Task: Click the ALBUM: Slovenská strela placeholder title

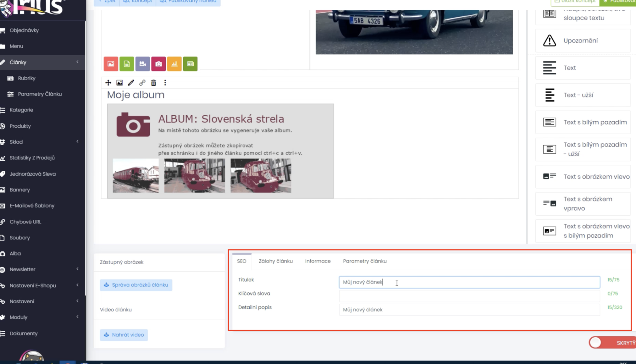Action: click(221, 119)
